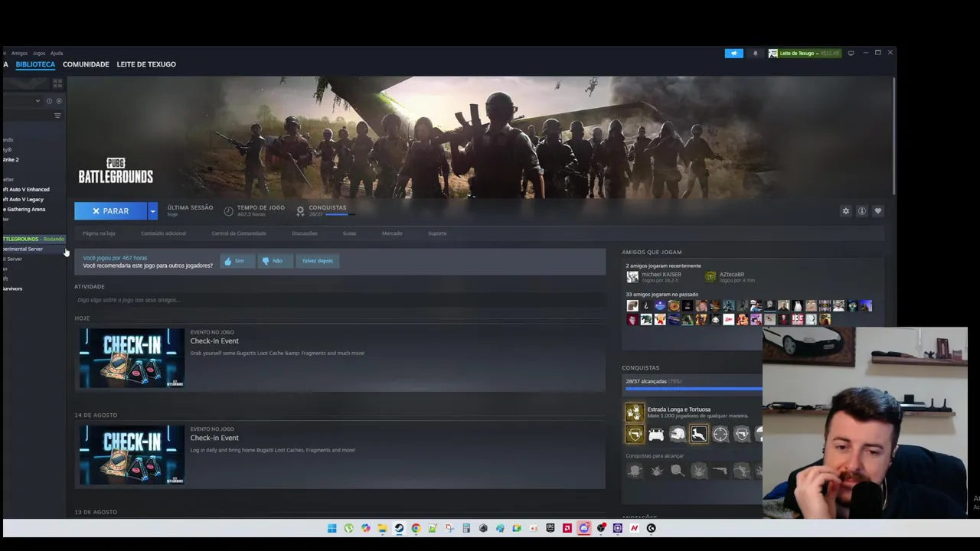The height and width of the screenshot is (551, 980).
Task: Open Calculator icon in taskbar
Action: pyautogui.click(x=466, y=528)
